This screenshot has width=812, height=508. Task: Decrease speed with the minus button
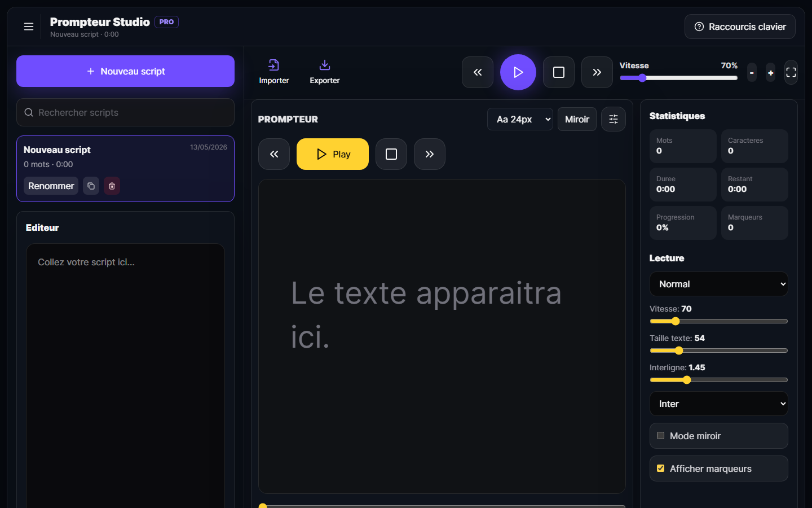click(752, 72)
